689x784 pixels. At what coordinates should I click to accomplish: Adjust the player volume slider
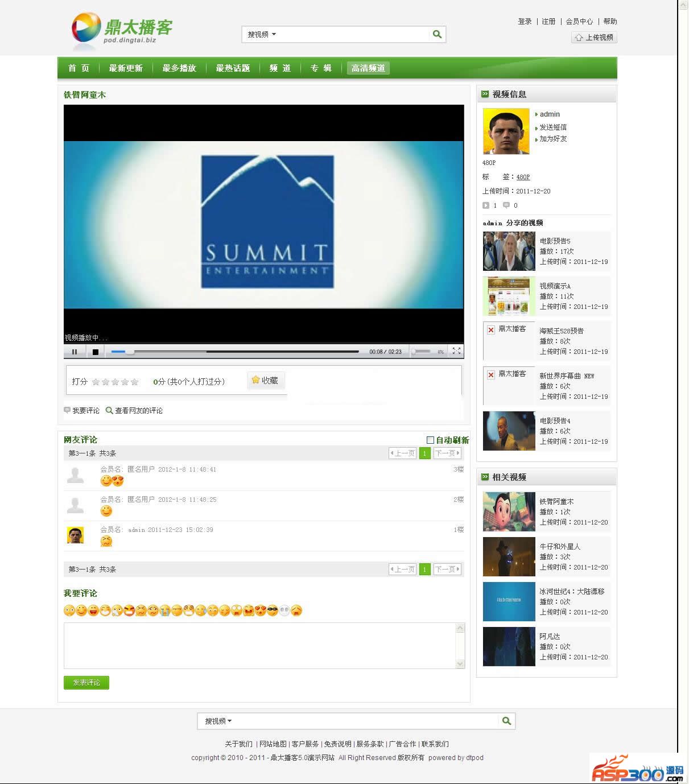pos(421,352)
